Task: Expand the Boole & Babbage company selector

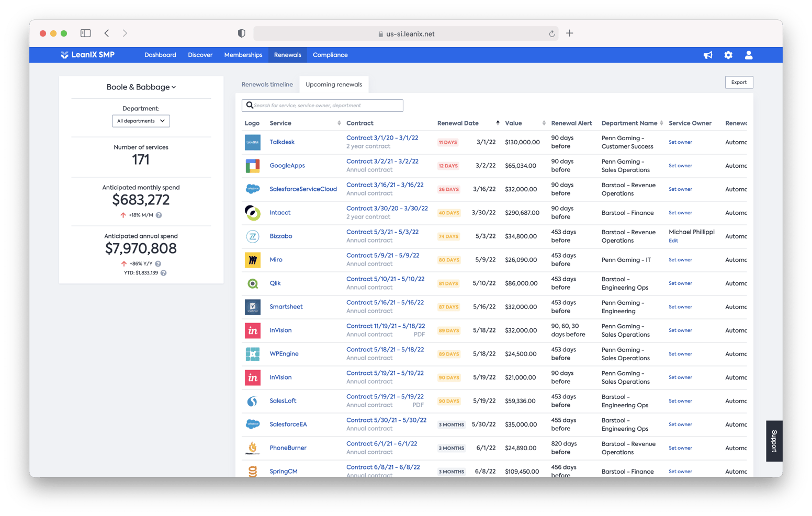Action: (x=141, y=87)
